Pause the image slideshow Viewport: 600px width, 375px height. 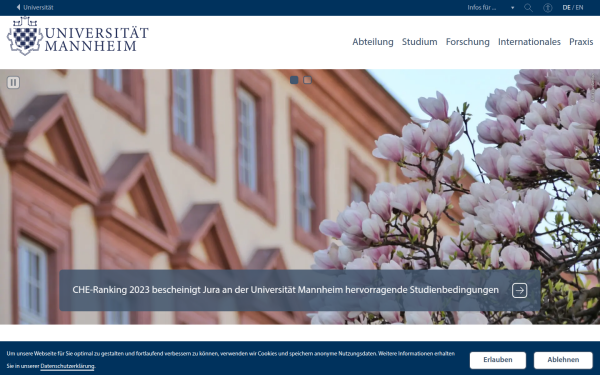coord(13,82)
